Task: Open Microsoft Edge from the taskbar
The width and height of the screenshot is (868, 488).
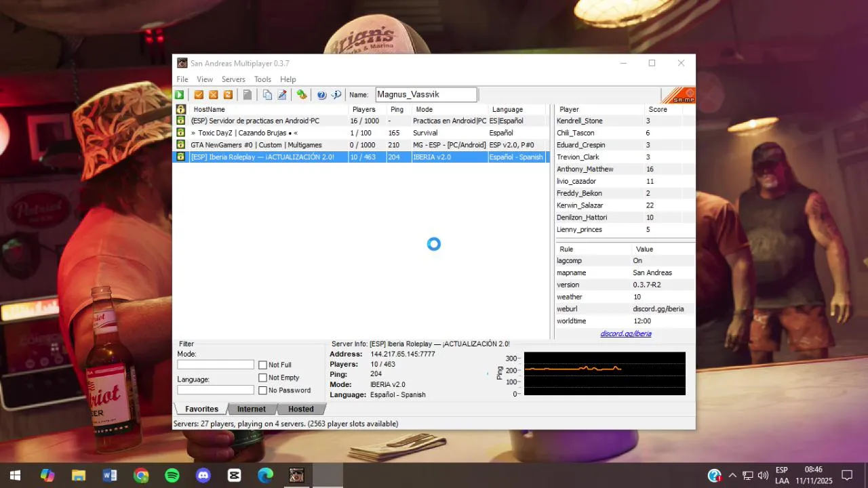Action: click(266, 475)
